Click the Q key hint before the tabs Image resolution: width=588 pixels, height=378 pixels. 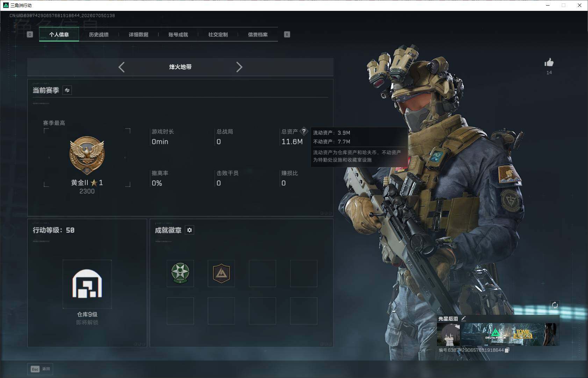[30, 34]
